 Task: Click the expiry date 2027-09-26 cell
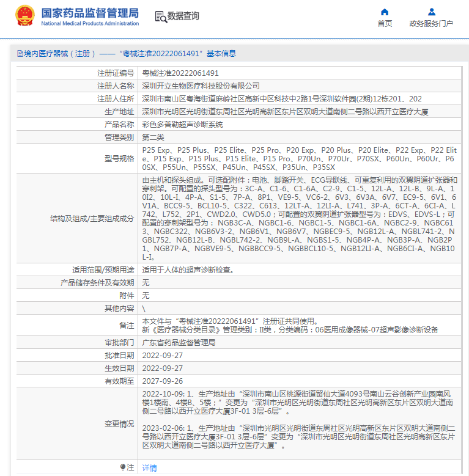click(x=300, y=381)
